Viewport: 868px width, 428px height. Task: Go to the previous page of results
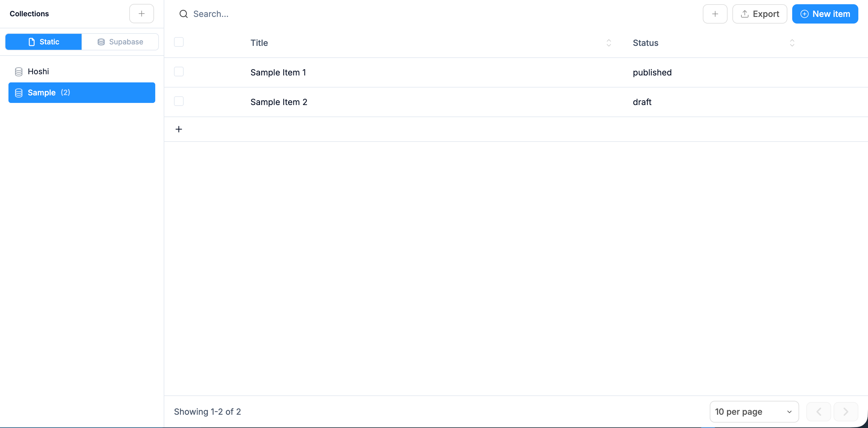[818, 411]
